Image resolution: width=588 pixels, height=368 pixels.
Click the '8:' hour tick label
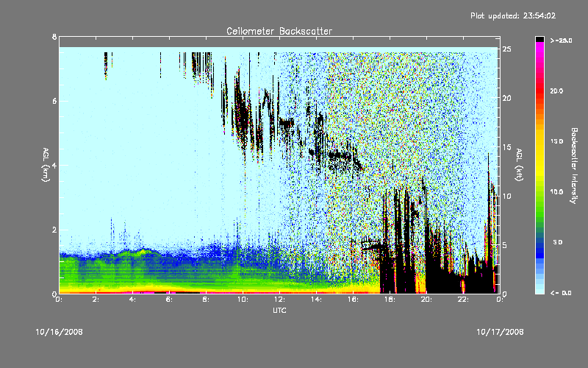pyautogui.click(x=207, y=300)
